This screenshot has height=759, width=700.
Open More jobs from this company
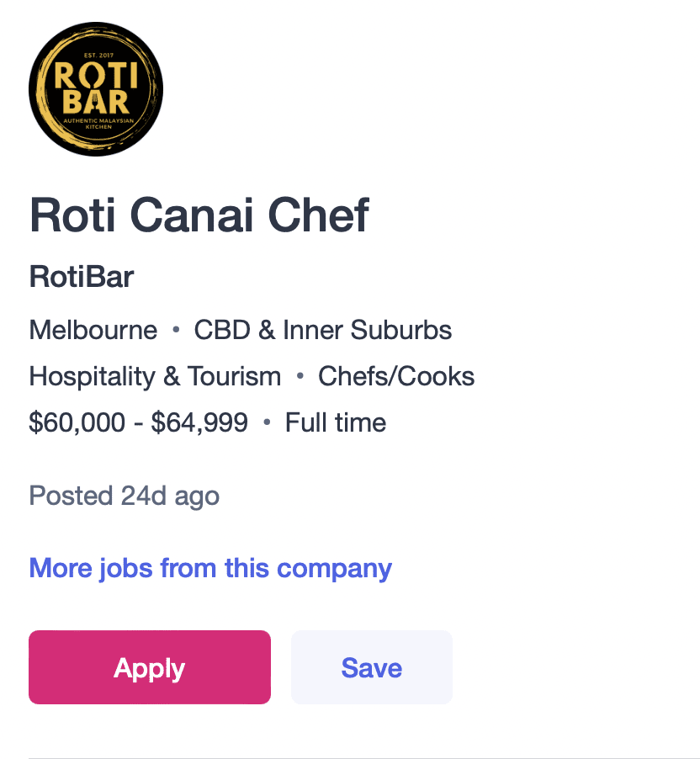[210, 568]
